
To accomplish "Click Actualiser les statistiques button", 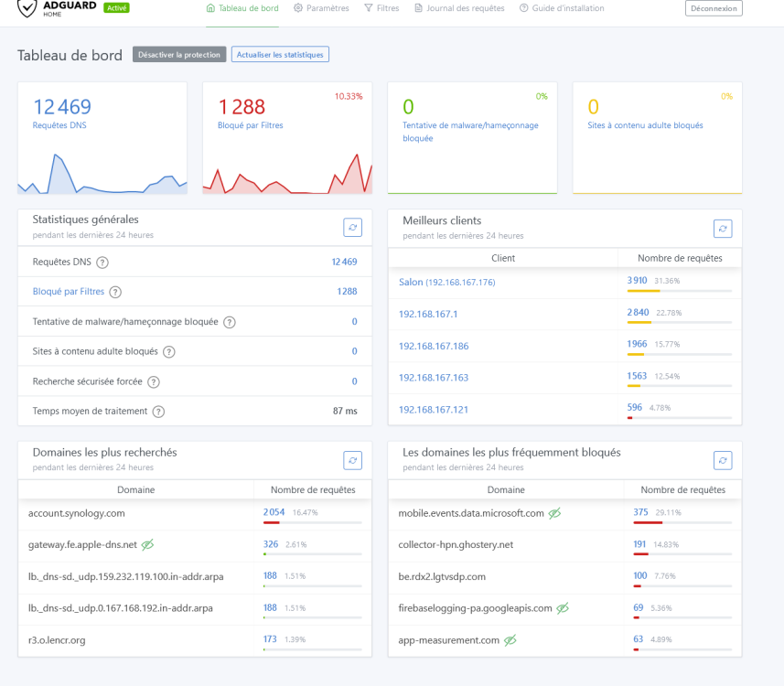I will [x=280, y=55].
